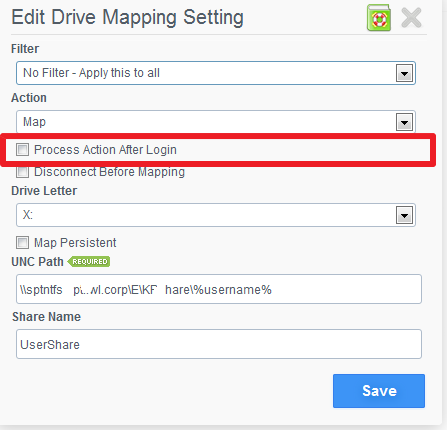This screenshot has height=430, width=447.
Task: Click the 'Disconnect Before Mapping' label text
Action: pos(109,172)
